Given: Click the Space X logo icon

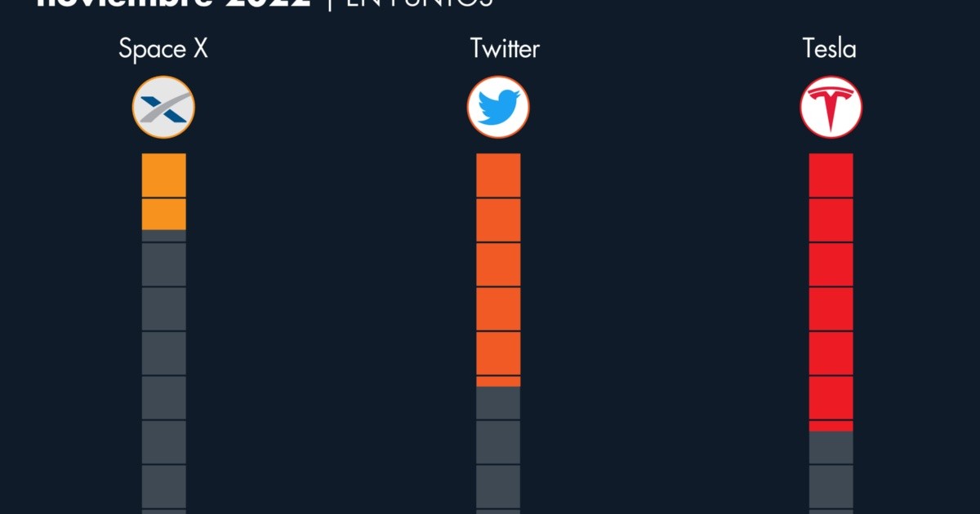Looking at the screenshot, I should (x=163, y=107).
